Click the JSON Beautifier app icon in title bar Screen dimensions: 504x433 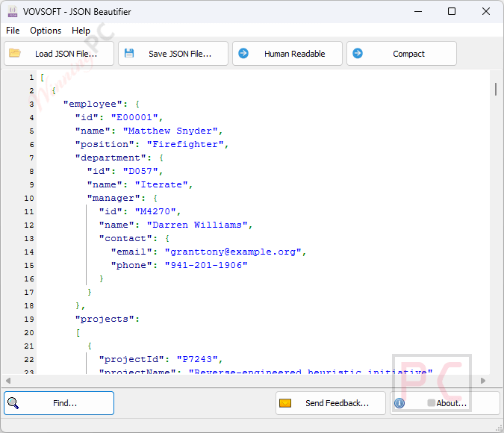point(13,12)
